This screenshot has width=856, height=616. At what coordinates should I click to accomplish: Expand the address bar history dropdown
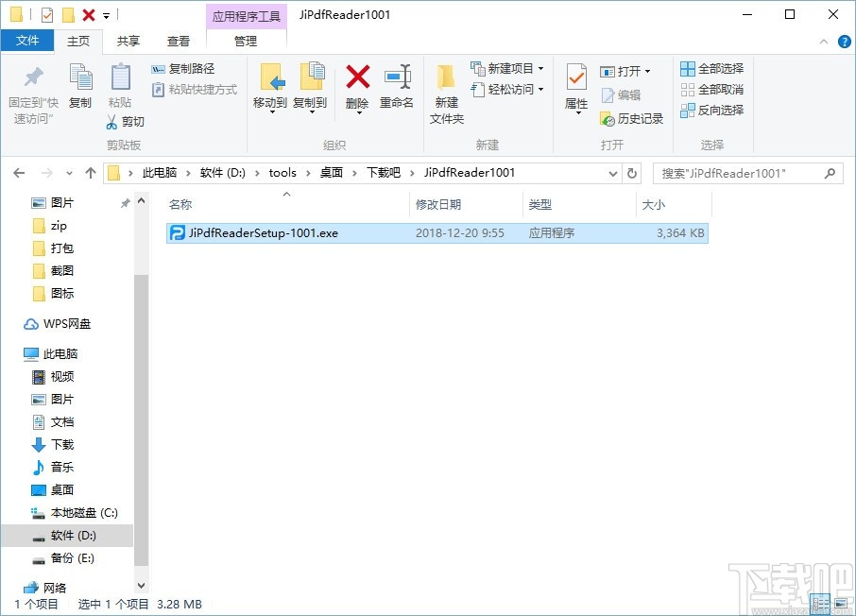(613, 174)
